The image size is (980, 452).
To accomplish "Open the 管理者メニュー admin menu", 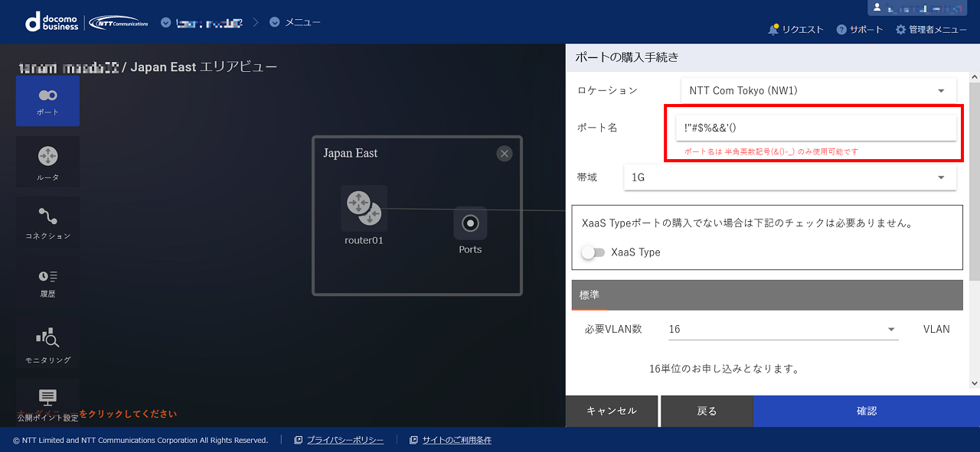I will tap(931, 30).
